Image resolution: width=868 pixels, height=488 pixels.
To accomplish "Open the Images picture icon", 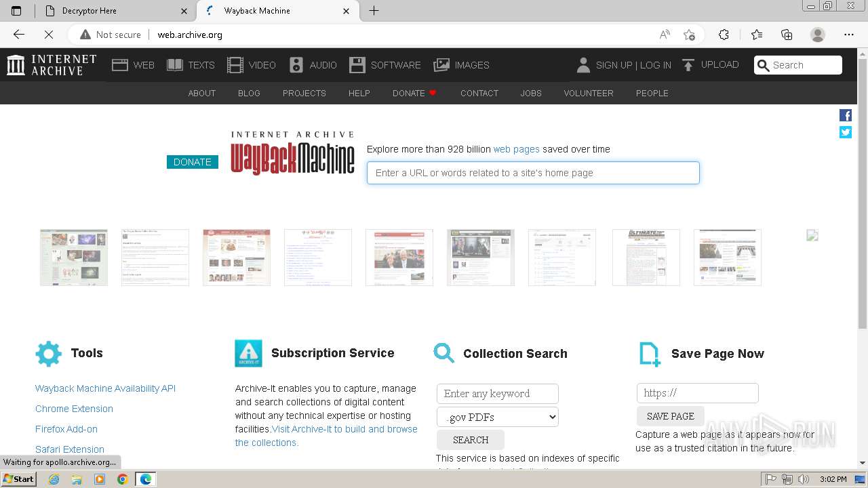I will pyautogui.click(x=441, y=65).
